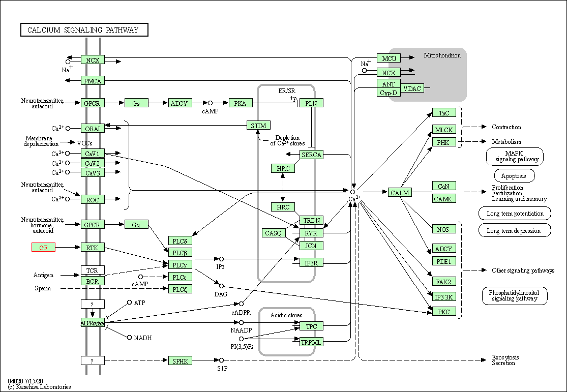Screen dimensions: 567x392
Task: Open the MAPK signaling pathway link
Action: [x=515, y=156]
